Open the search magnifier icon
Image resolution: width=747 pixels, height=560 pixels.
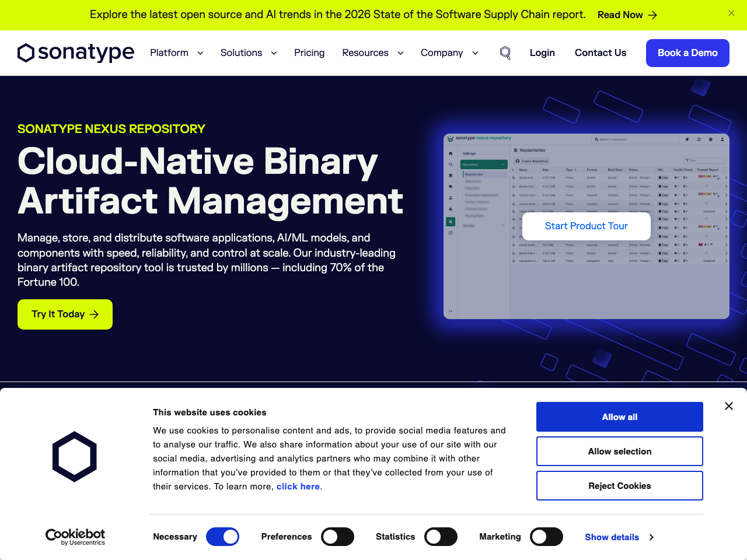tap(505, 53)
